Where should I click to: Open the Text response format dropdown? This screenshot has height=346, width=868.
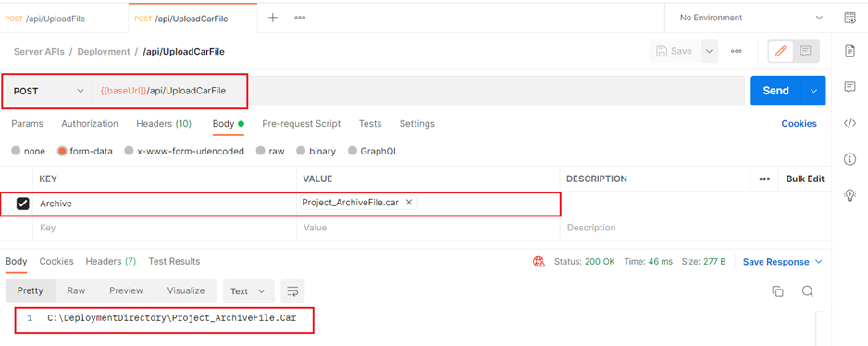tap(248, 291)
